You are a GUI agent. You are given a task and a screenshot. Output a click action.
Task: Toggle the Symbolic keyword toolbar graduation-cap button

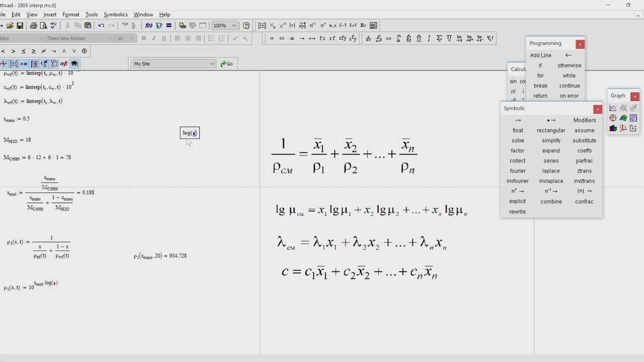74,64
